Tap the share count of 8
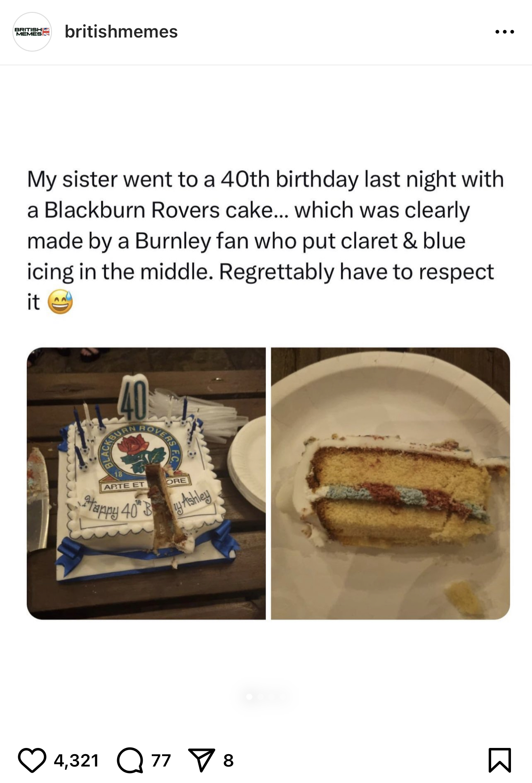This screenshot has height=783, width=532. click(228, 760)
